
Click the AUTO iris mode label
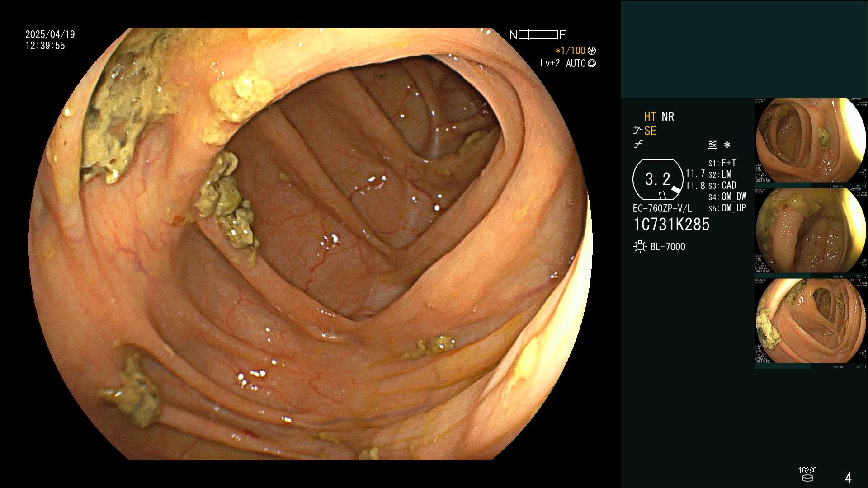[576, 63]
